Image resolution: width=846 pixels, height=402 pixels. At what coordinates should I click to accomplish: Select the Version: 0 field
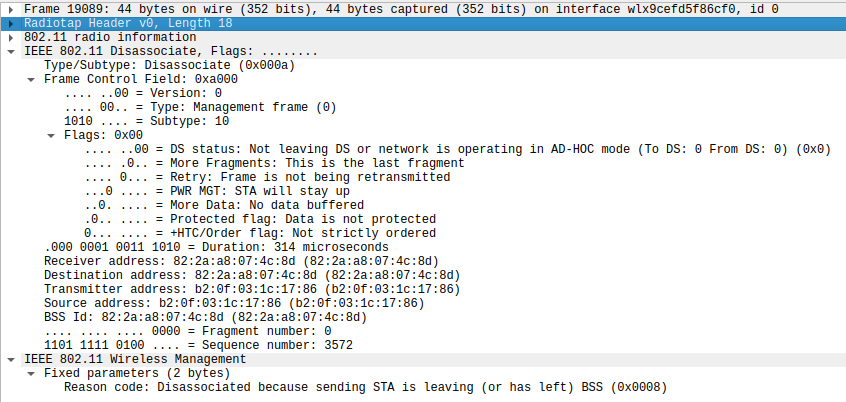coord(143,93)
